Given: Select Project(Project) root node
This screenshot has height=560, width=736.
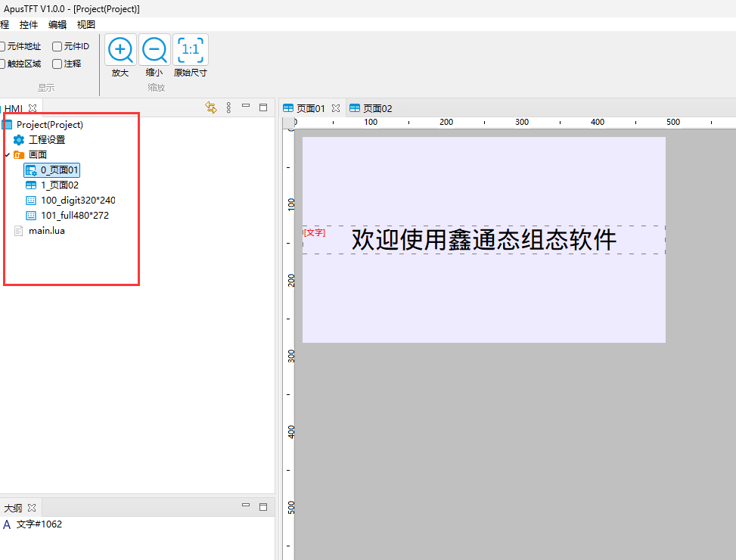Looking at the screenshot, I should point(49,125).
